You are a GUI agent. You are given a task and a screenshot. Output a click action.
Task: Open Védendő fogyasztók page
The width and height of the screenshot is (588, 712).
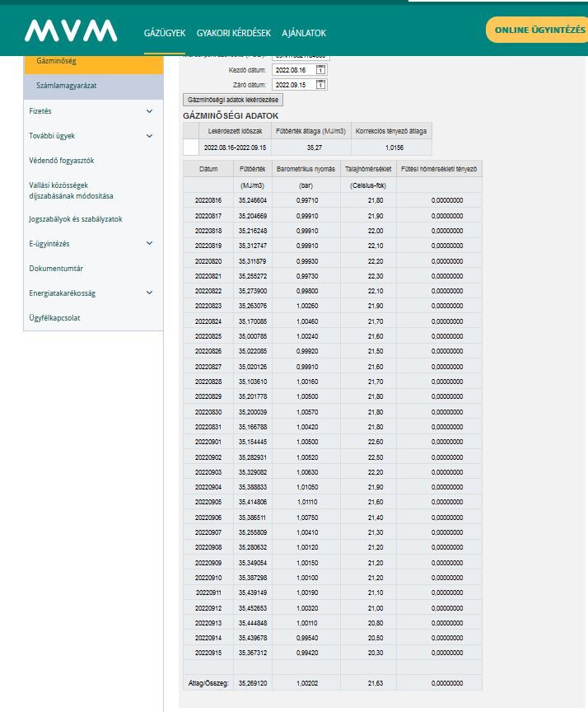(x=61, y=161)
